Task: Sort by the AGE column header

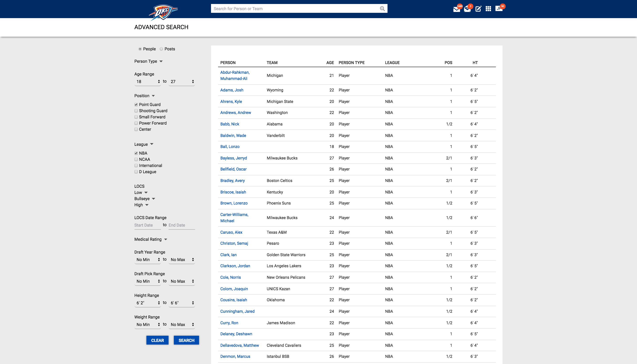Action: click(x=330, y=63)
